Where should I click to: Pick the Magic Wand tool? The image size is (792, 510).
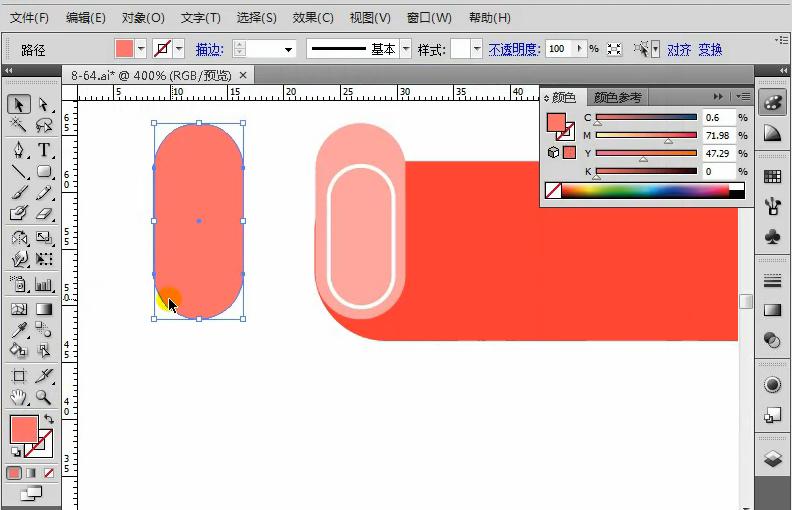(x=18, y=126)
